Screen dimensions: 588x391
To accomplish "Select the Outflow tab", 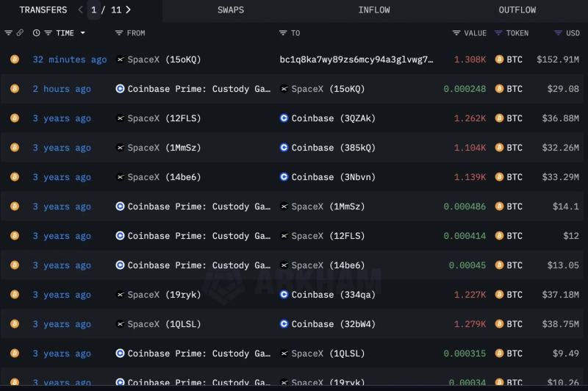I will [x=517, y=10].
